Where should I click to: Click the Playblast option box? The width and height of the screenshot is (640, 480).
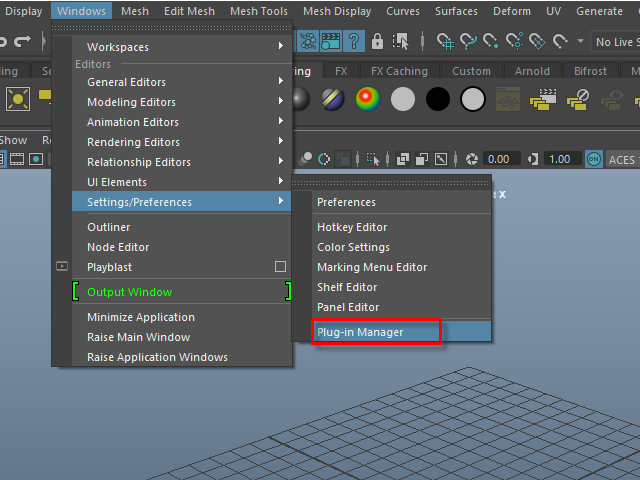click(281, 267)
